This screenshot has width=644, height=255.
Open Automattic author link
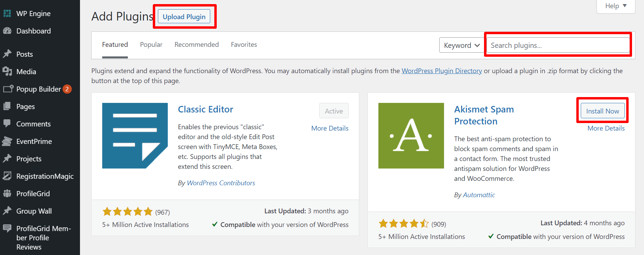click(479, 195)
